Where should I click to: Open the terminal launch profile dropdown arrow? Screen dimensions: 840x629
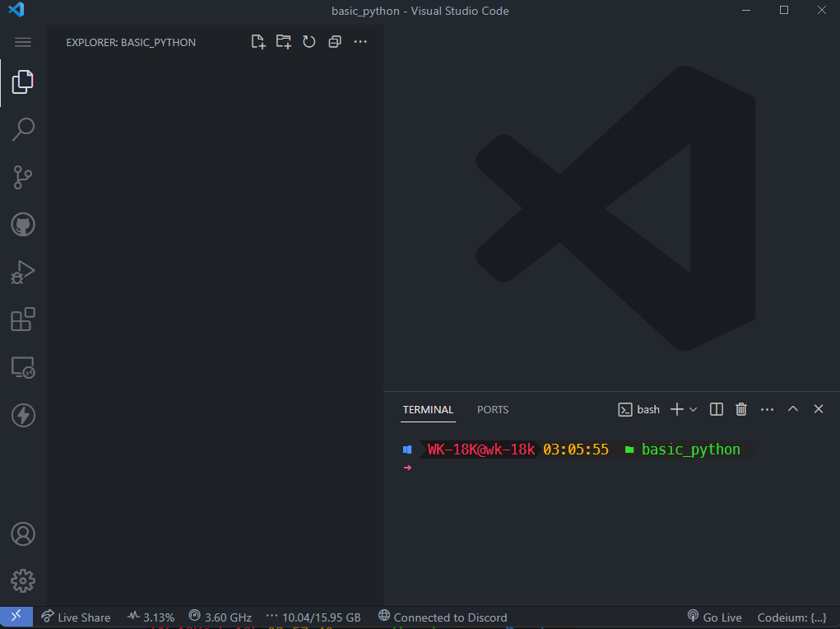coord(694,410)
